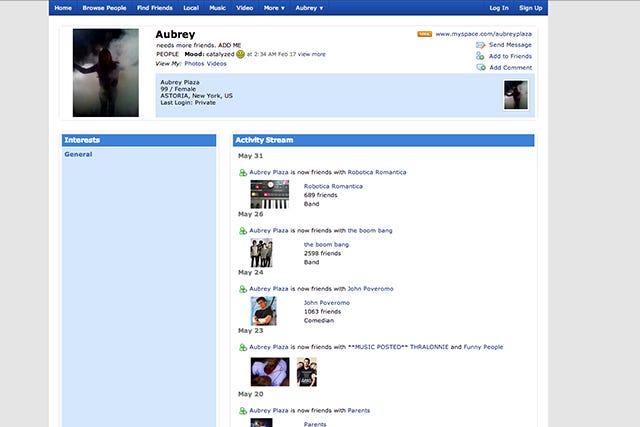Image resolution: width=640 pixels, height=427 pixels.
Task: Click Parents link in May 20 activity sentence
Action: (x=359, y=410)
